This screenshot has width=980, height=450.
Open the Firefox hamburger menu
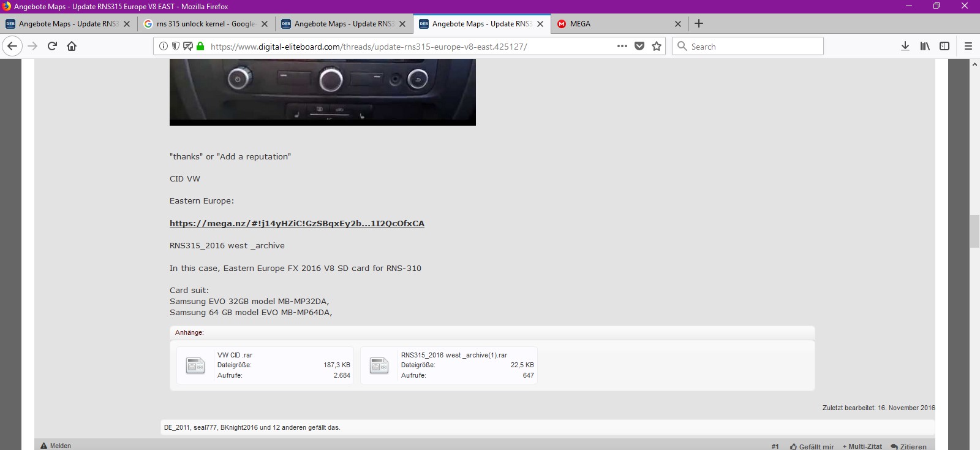click(968, 46)
